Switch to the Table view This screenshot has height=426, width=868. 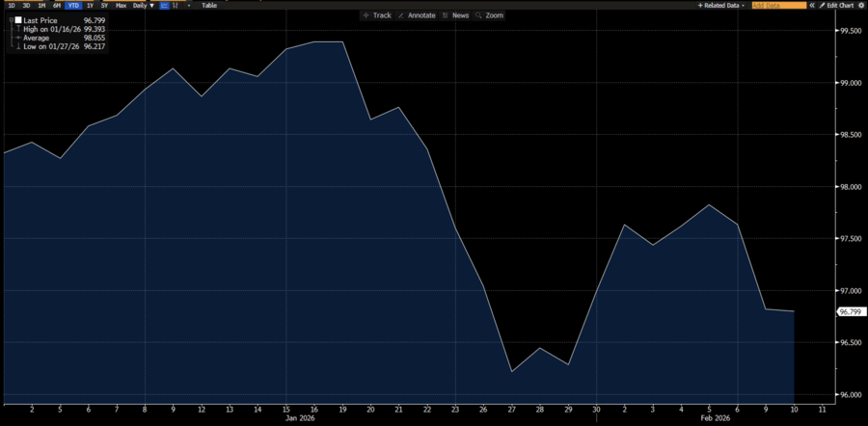[x=209, y=5]
